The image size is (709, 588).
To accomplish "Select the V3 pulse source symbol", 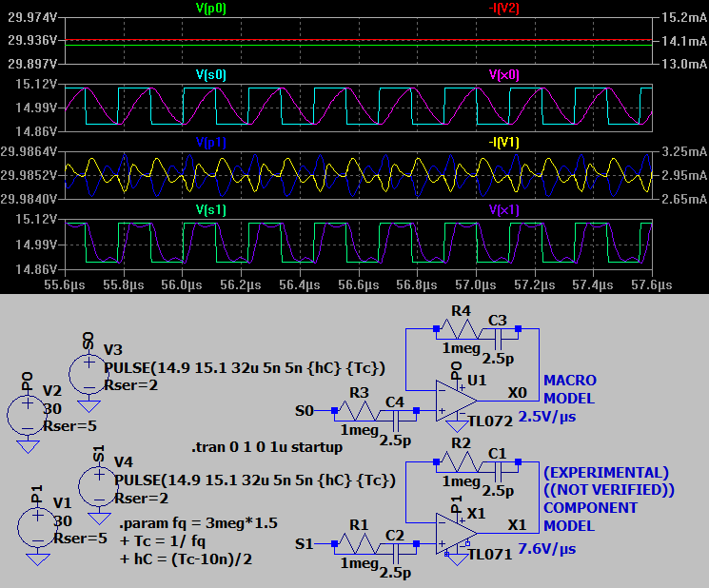I will point(89,365).
